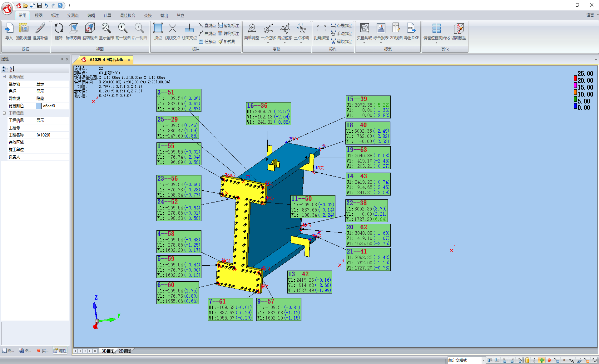Toggle alphabetical A-Z sorting in property panel
This screenshot has height=364, width=599.
(x=11, y=69)
